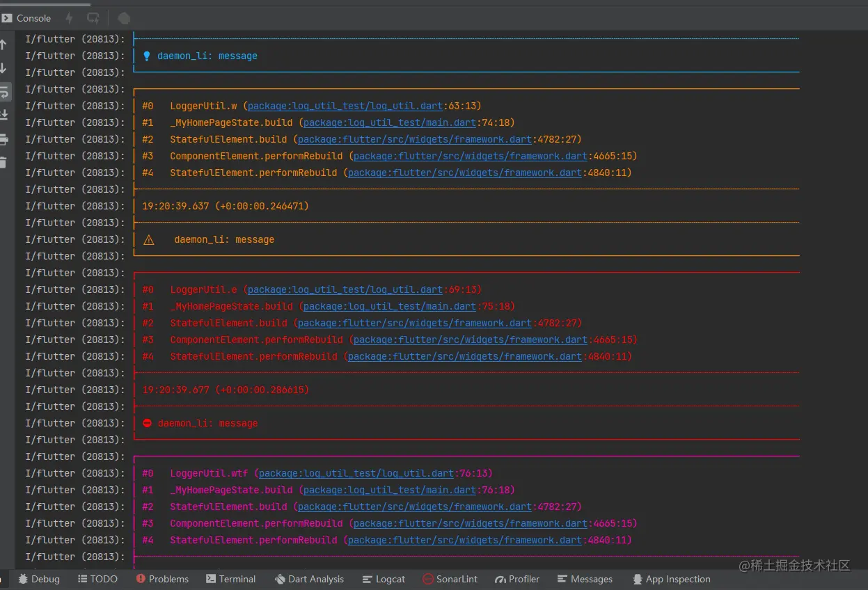Image resolution: width=868 pixels, height=590 pixels.
Task: Toggle scroll to end of console
Action: (x=4, y=115)
